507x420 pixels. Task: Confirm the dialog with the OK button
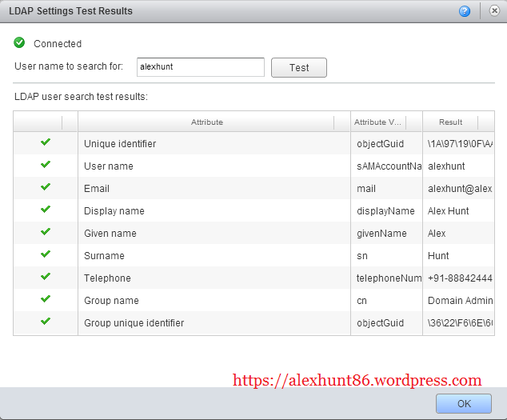(x=464, y=404)
